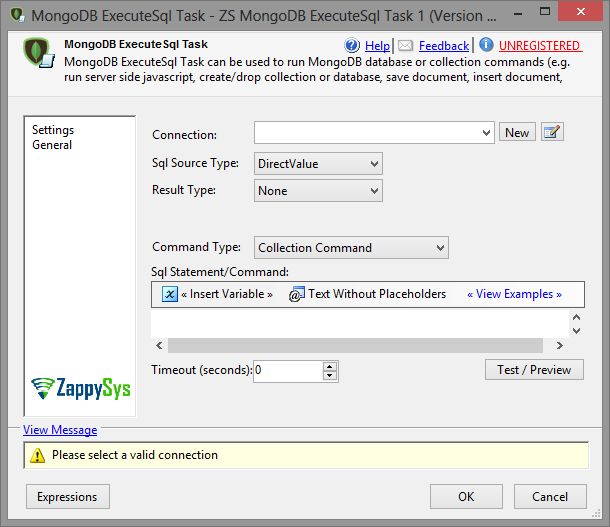
Task: Click the Insert Variable icon
Action: point(170,294)
